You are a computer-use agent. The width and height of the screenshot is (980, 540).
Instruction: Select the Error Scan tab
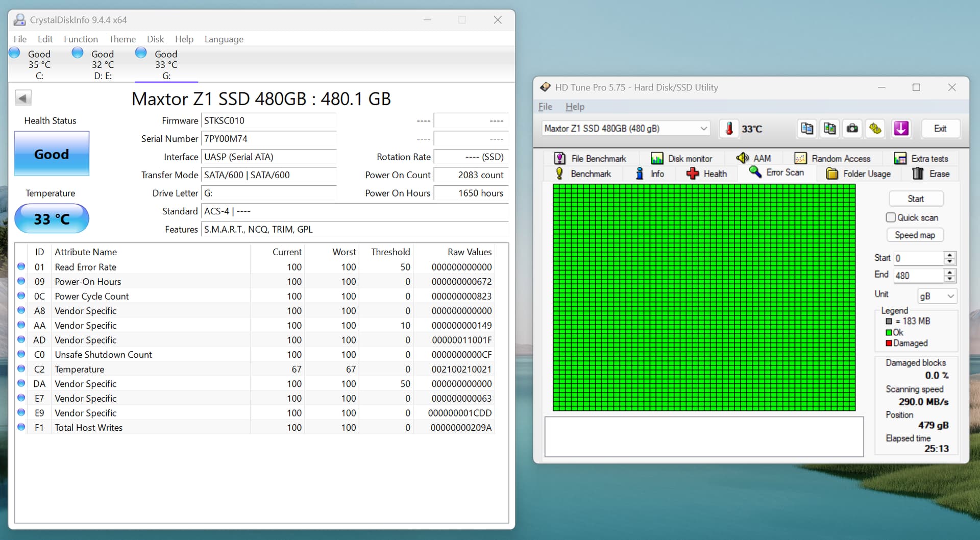[x=776, y=173]
